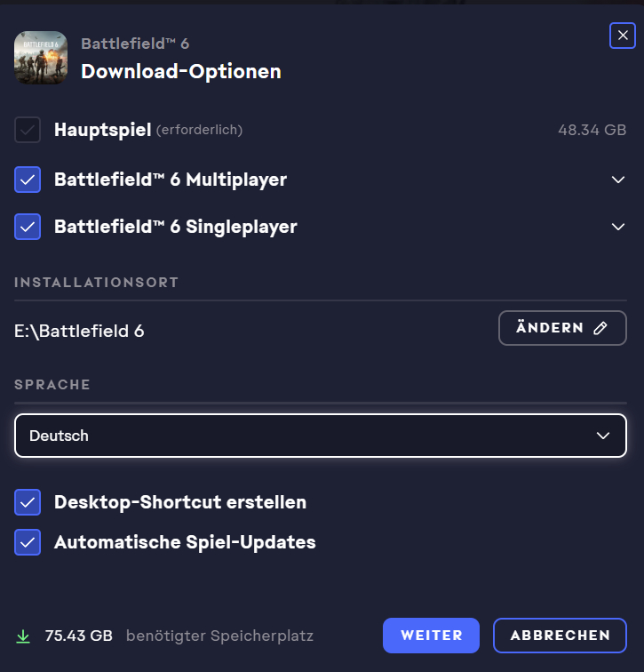Image resolution: width=644 pixels, height=672 pixels.
Task: Click the INSTALLATIONSORT section header
Action: pos(96,283)
